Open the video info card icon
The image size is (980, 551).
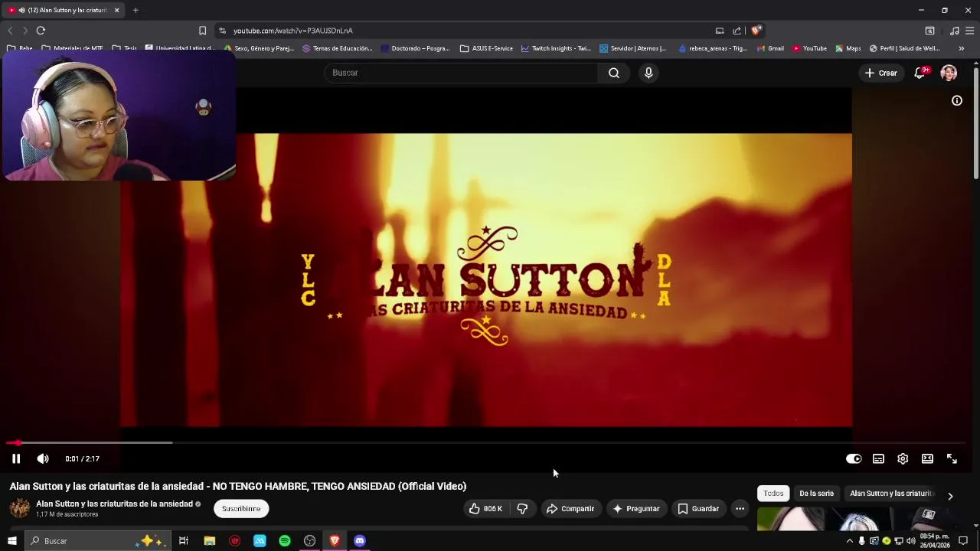coord(957,100)
